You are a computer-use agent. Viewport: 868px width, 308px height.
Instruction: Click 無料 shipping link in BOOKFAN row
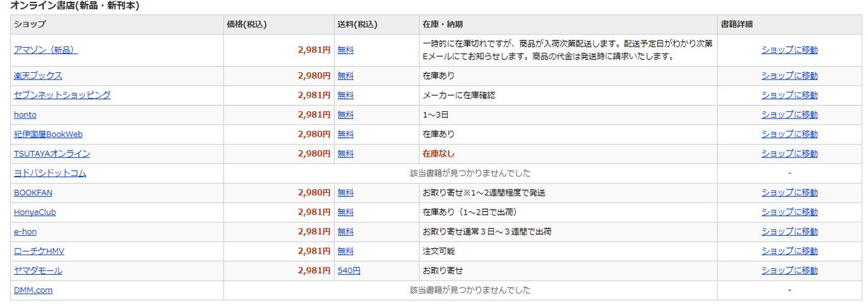click(x=346, y=192)
